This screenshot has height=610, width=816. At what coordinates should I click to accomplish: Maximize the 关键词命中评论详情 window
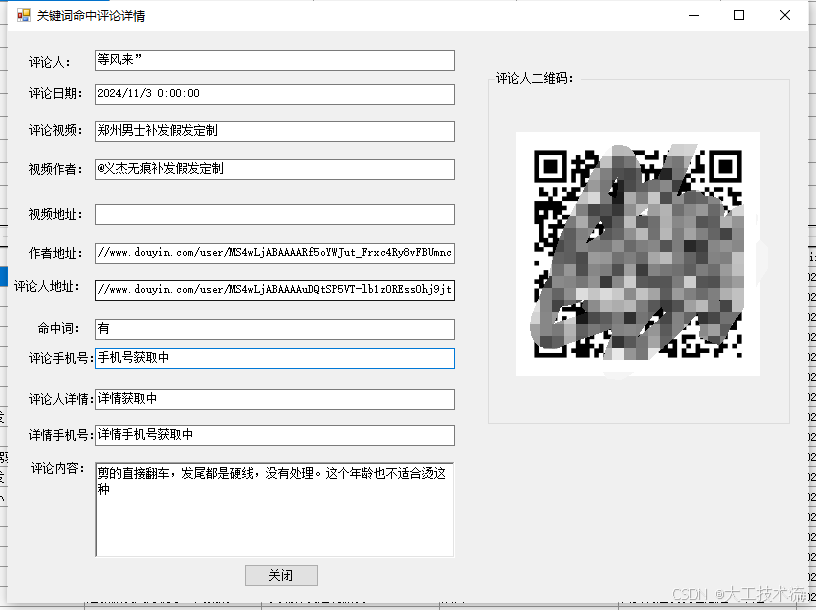[x=739, y=16]
